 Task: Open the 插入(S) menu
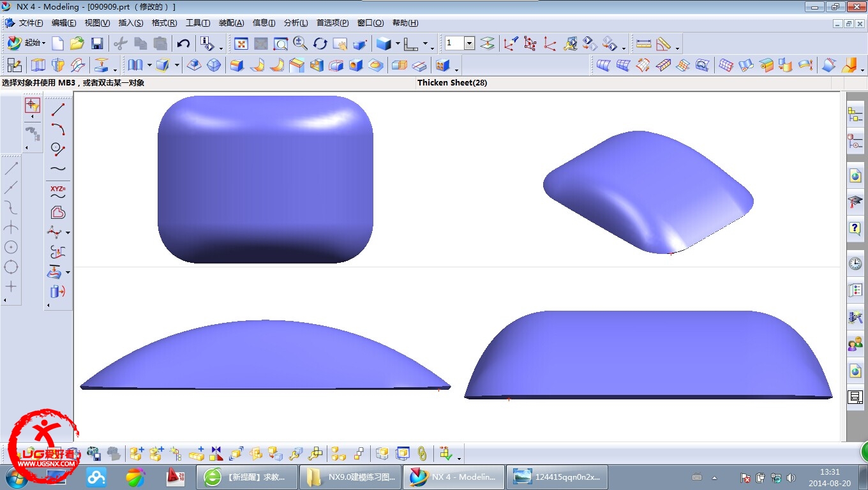131,23
